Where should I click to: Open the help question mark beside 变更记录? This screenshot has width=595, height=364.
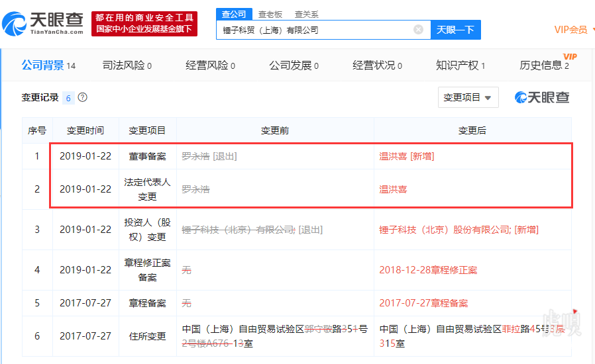(x=82, y=97)
